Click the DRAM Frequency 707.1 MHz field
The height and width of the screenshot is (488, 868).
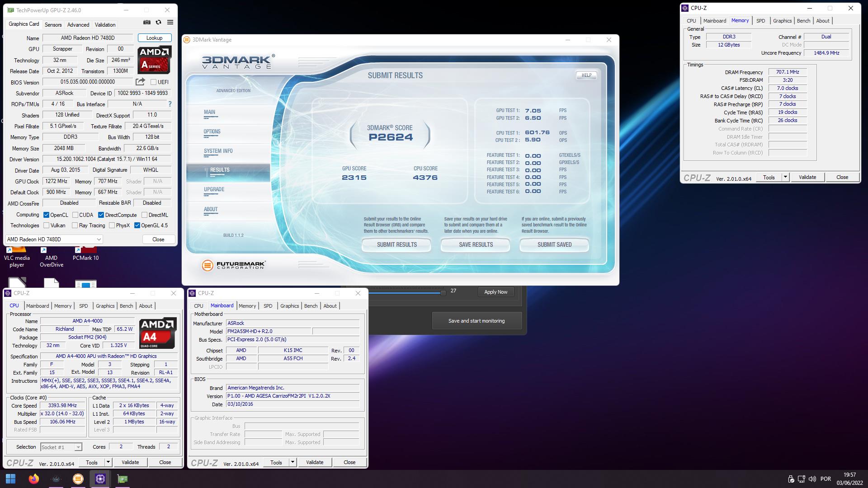coord(787,72)
